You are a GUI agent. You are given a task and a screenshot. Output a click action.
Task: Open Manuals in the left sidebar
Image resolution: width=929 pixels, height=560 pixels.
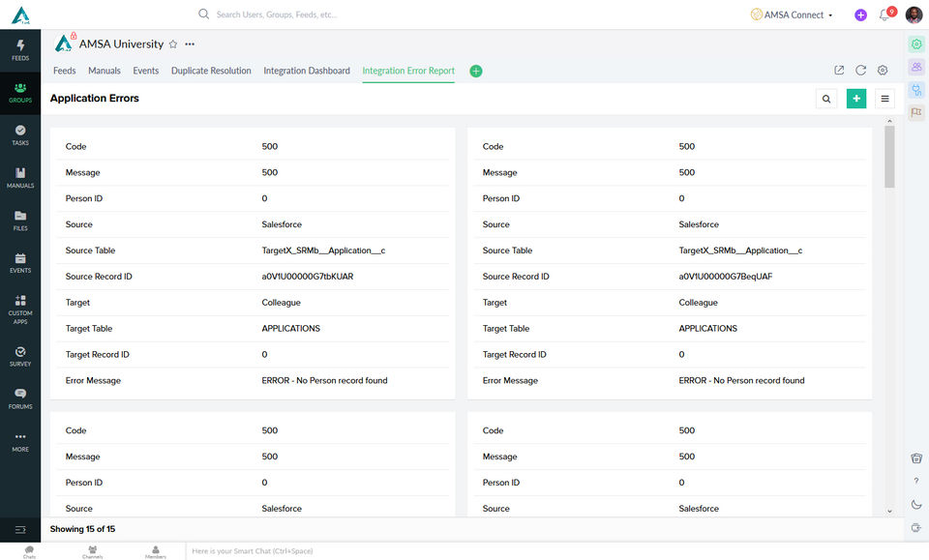(x=20, y=178)
